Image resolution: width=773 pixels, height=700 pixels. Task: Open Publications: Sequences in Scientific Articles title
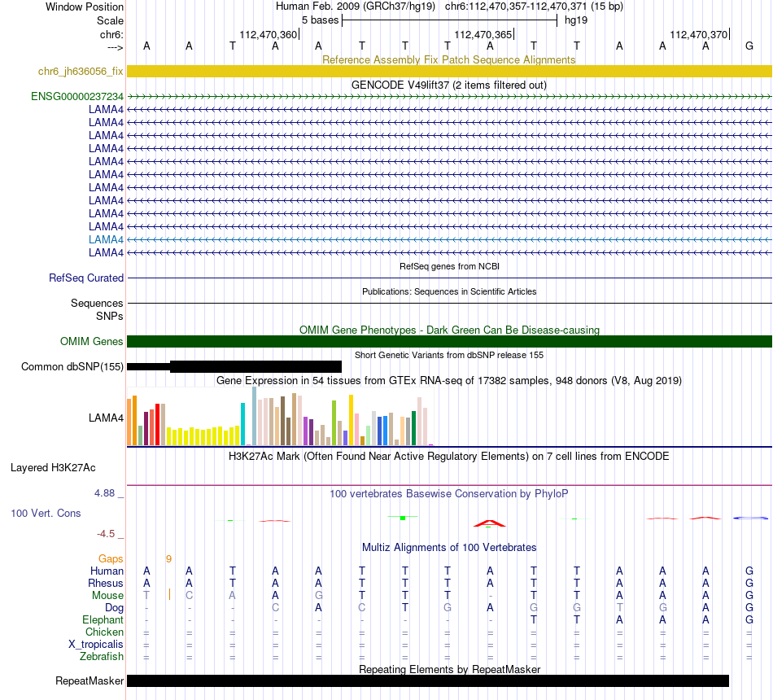click(449, 291)
